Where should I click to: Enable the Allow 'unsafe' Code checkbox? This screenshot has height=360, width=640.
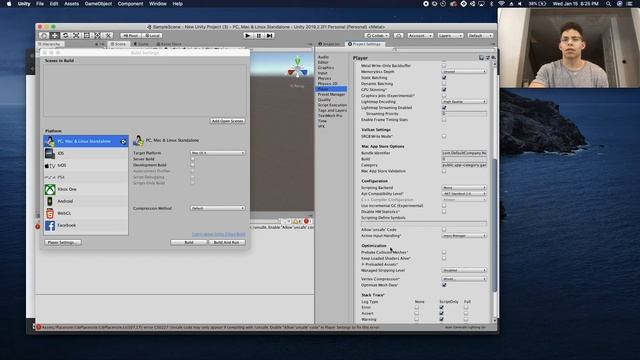click(x=444, y=230)
